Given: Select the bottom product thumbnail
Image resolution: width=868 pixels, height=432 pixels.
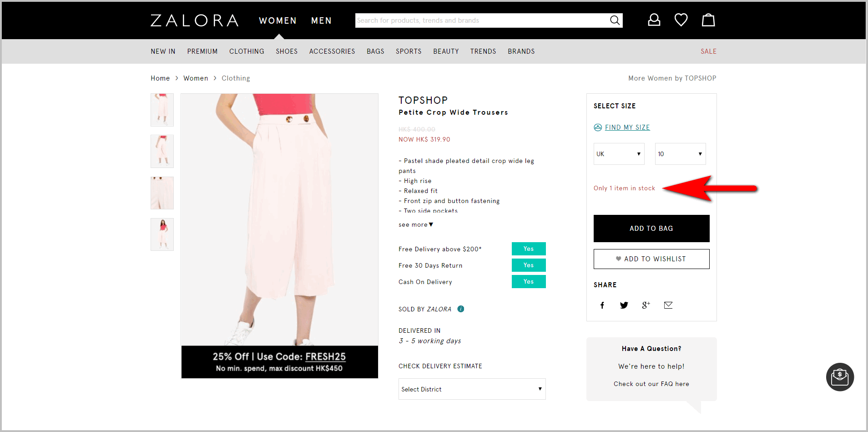Looking at the screenshot, I should click(x=162, y=234).
